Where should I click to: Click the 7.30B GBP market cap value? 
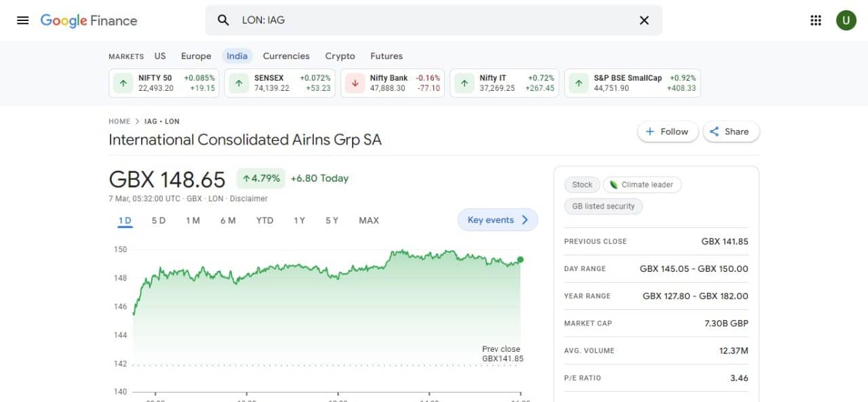726,323
